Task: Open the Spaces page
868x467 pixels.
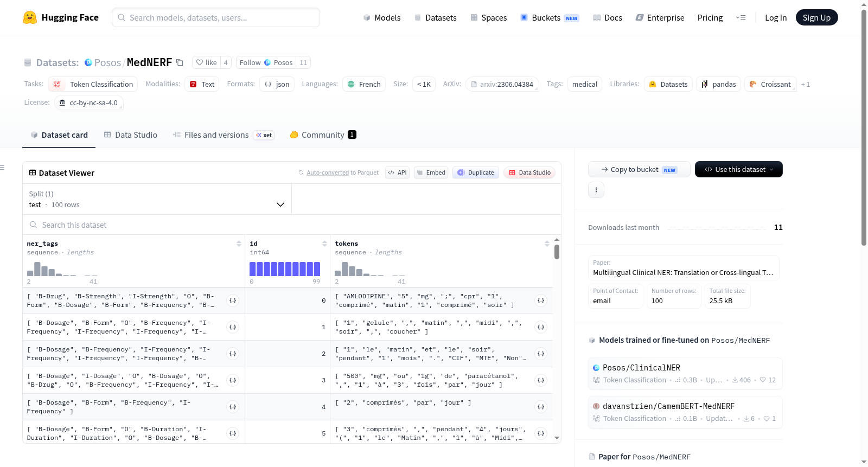Action: 488,18
